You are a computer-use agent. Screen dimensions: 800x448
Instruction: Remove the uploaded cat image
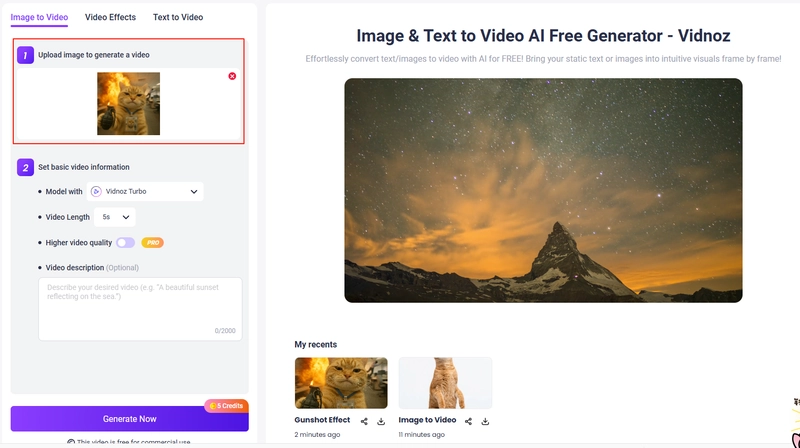pos(233,76)
